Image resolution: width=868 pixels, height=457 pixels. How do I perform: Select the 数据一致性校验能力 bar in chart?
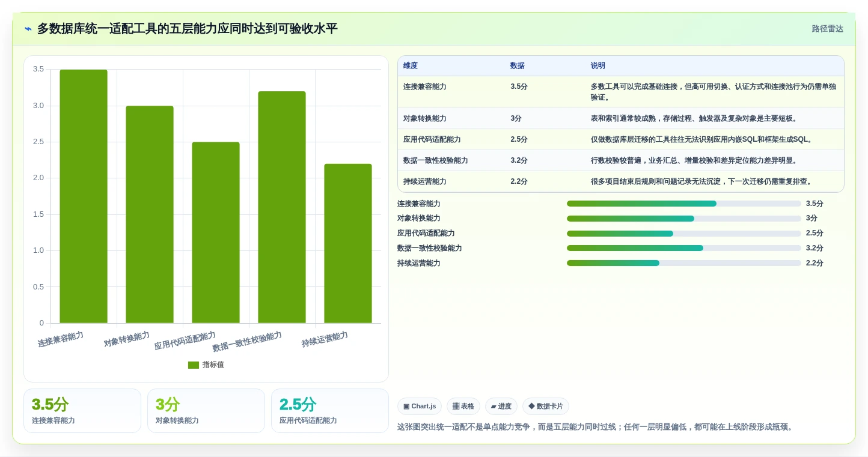pyautogui.click(x=282, y=207)
